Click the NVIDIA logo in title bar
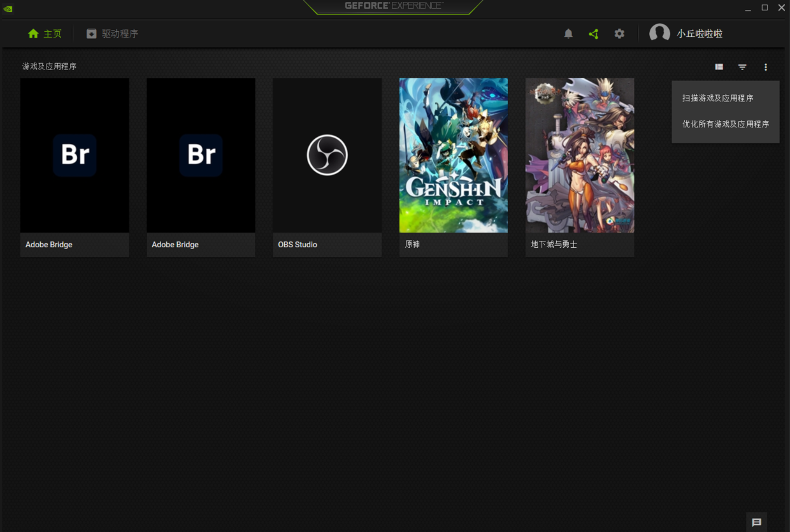790x532 pixels. pos(8,8)
